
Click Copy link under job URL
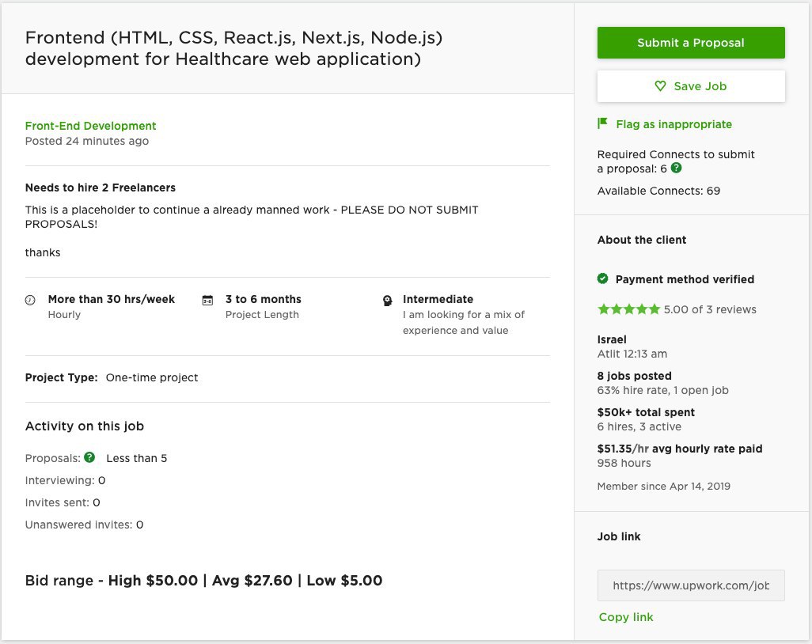[626, 617]
